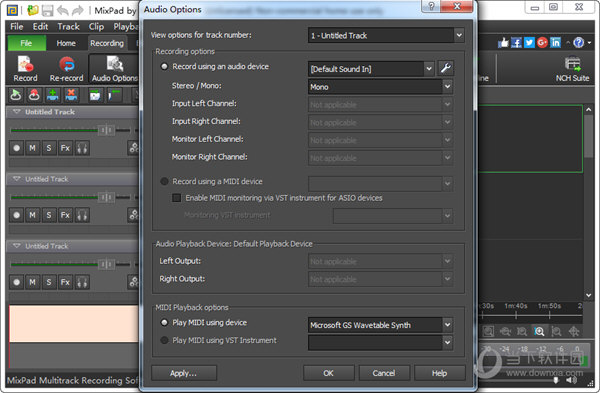600x393 pixels.
Task: Click the clip icon right of the red X icon
Action: (x=95, y=95)
